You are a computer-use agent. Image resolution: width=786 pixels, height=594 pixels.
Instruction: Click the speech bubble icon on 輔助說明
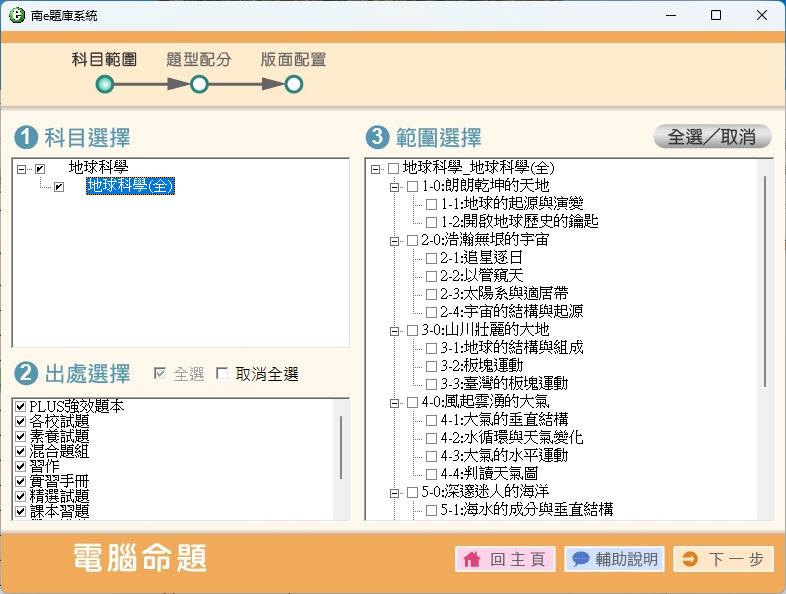click(x=580, y=558)
